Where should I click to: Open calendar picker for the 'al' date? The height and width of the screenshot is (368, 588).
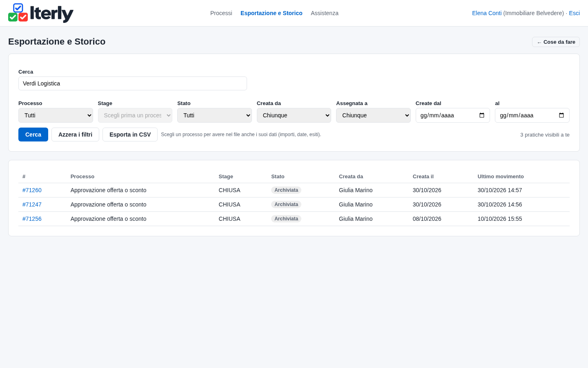pos(561,115)
